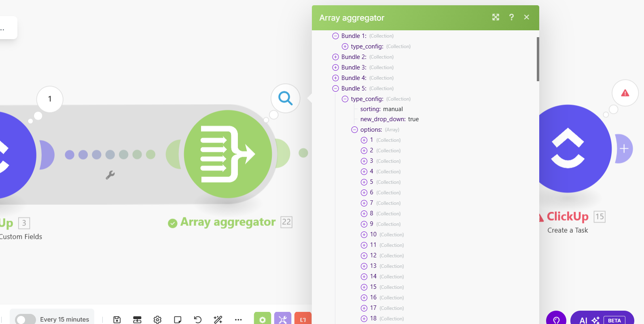Screen dimensions: 644x324
Task: Open the three-dot more options menu
Action: [x=238, y=320]
